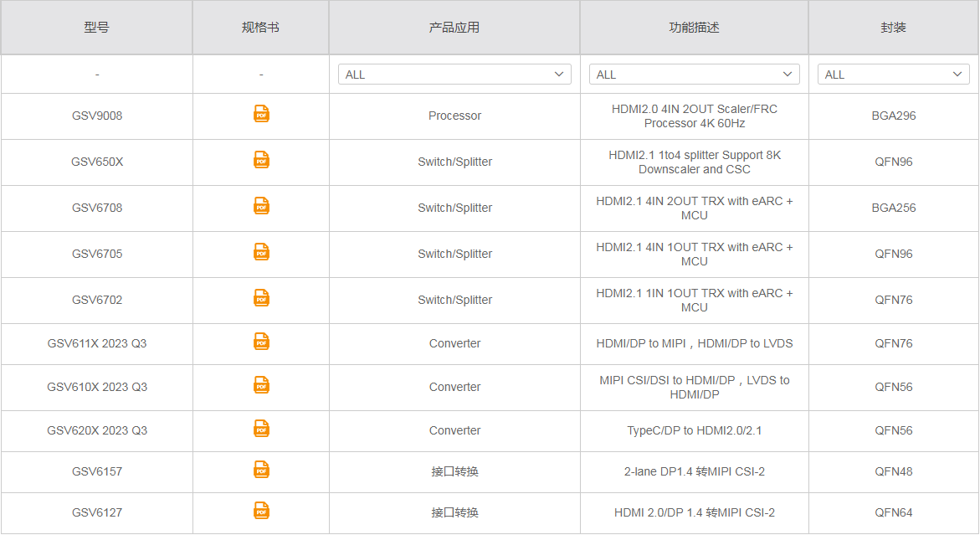The image size is (980, 535).
Task: Click the HDMI/DP to MIPI description
Action: pyautogui.click(x=695, y=344)
